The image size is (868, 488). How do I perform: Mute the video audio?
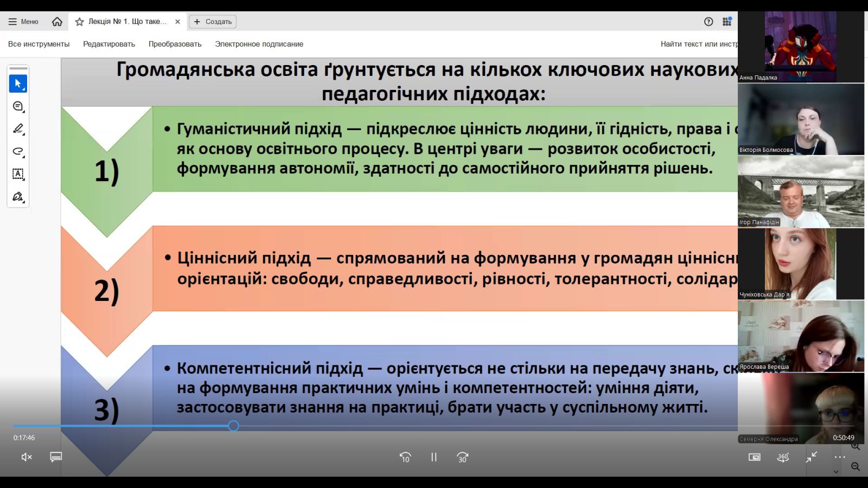pyautogui.click(x=25, y=457)
